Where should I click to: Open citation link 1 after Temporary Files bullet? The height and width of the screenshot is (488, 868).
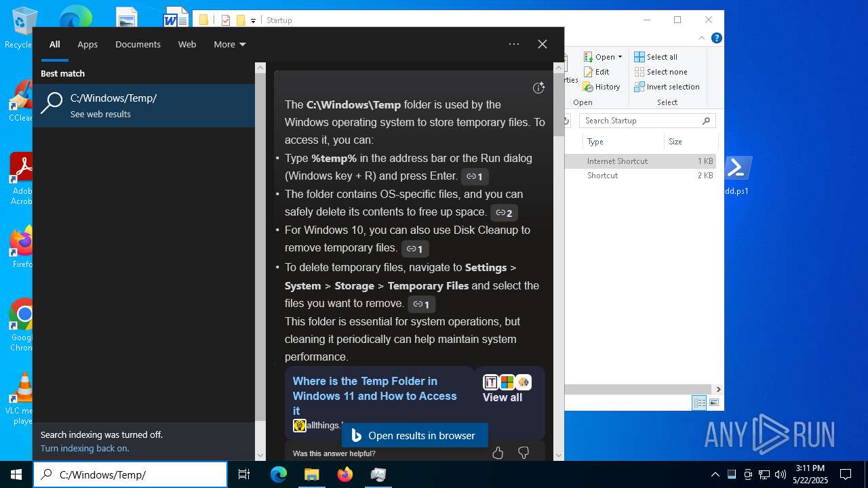[421, 304]
